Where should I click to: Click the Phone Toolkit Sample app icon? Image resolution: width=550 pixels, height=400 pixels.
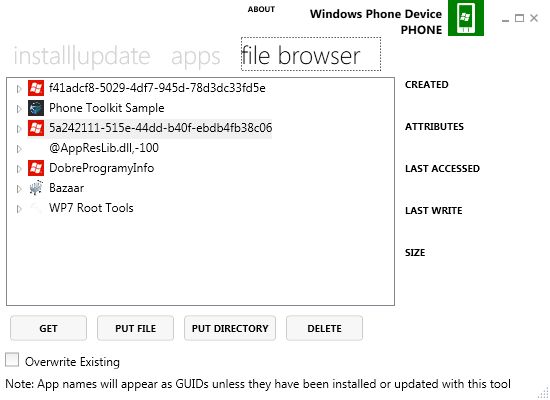coord(36,108)
